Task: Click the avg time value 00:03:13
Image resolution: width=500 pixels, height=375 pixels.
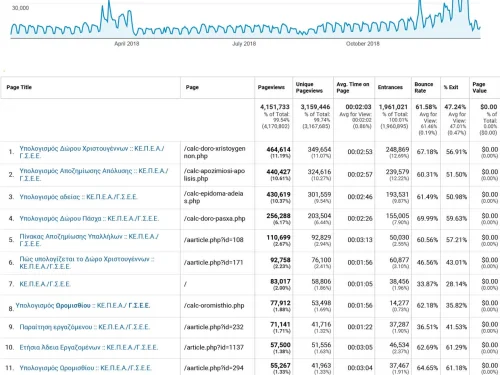Action: 360,240
